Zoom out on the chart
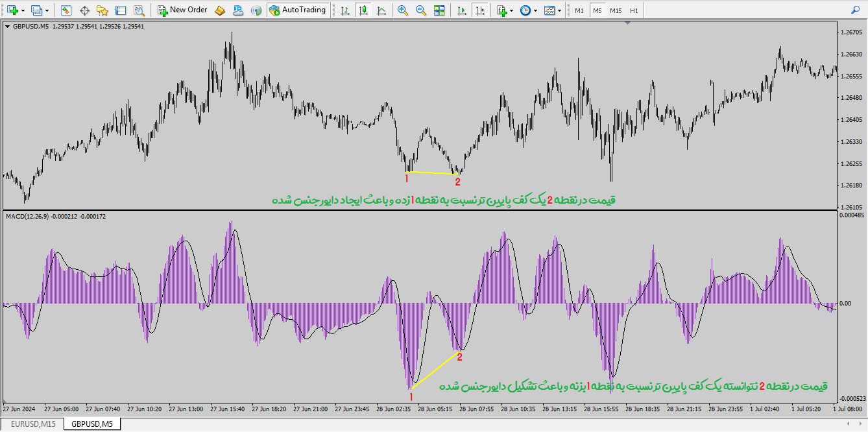The height and width of the screenshot is (432, 868). click(x=421, y=10)
